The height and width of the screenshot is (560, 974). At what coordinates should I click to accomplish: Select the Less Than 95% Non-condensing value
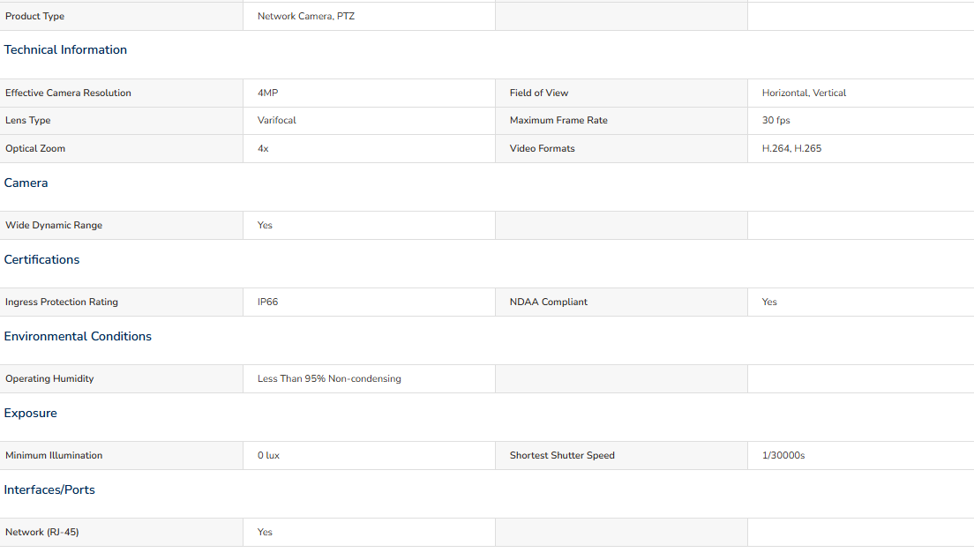[329, 378]
